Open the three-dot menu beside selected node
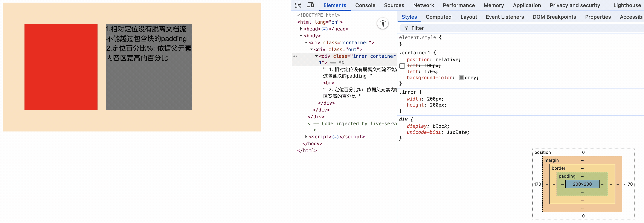644x223 pixels. click(x=295, y=56)
